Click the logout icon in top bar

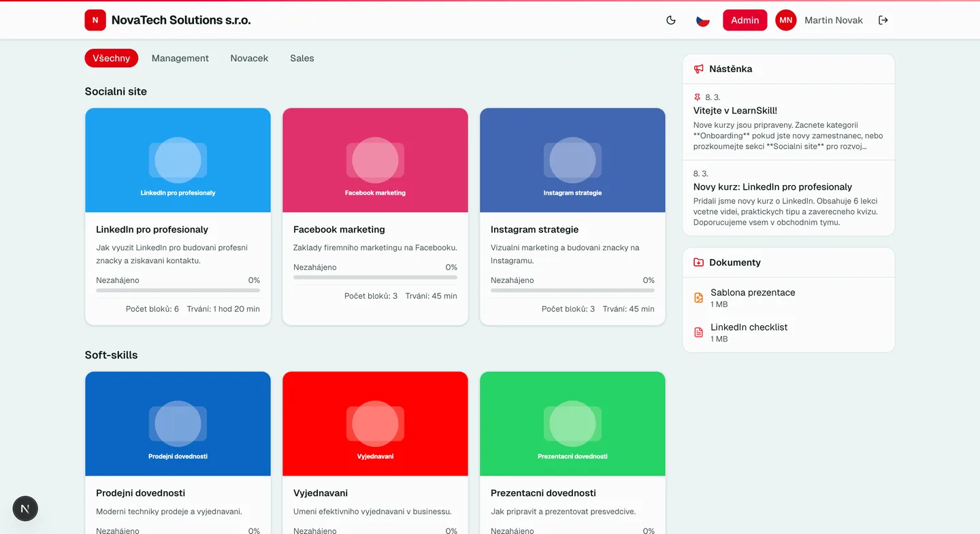(x=883, y=20)
